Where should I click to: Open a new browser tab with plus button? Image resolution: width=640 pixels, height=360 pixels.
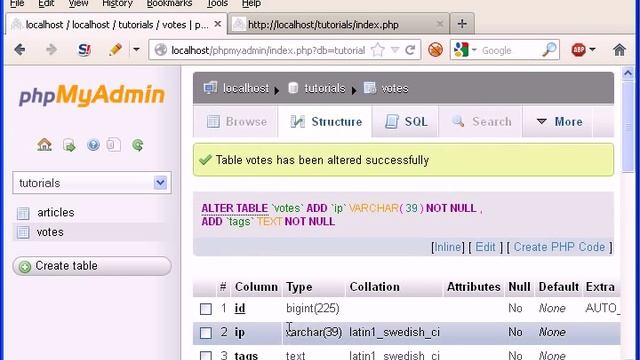click(462, 24)
